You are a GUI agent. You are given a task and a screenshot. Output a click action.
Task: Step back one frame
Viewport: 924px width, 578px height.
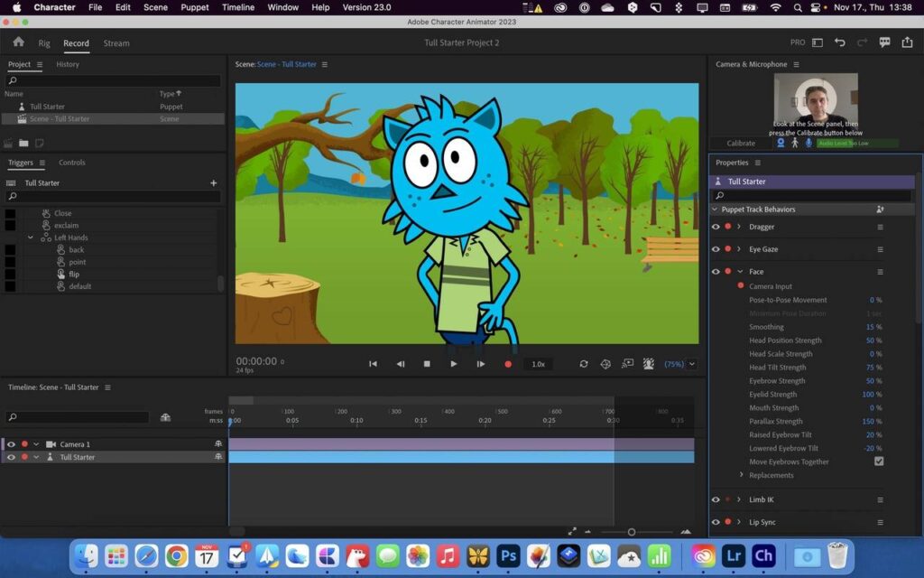coord(400,364)
